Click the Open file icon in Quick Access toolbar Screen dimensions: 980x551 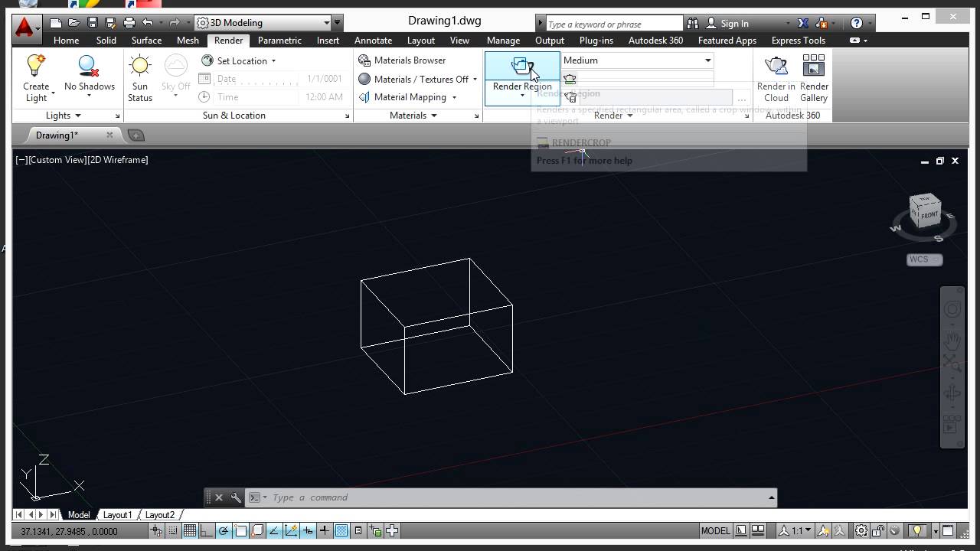click(x=74, y=23)
